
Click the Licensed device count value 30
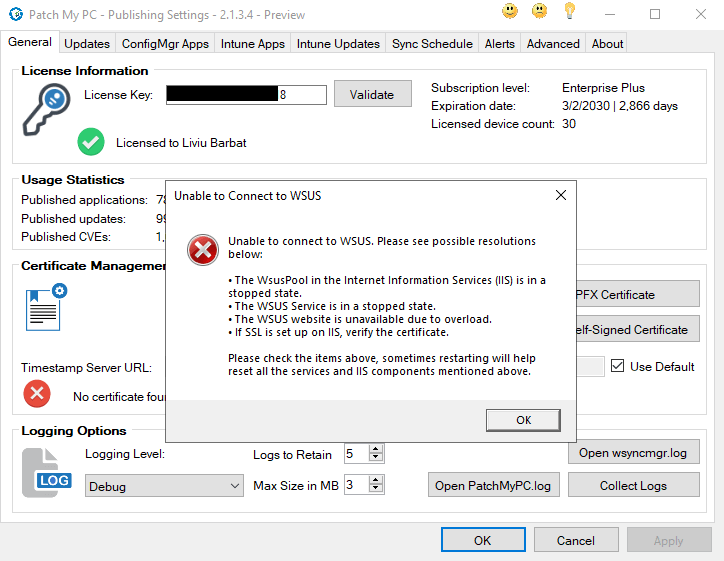(x=569, y=124)
